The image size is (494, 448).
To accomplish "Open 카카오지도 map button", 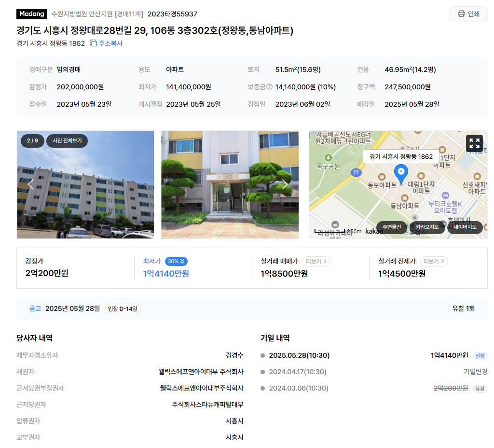I will [427, 227].
